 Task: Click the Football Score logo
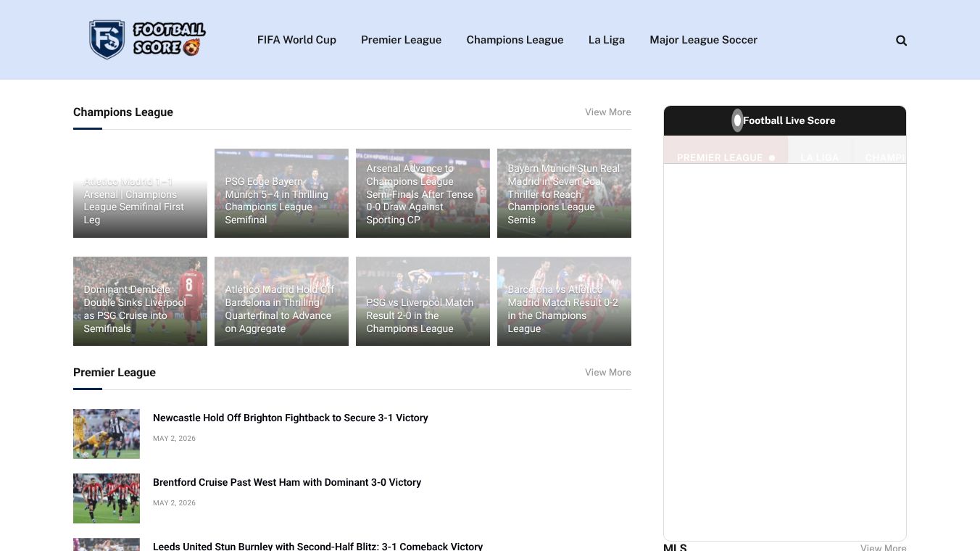tap(147, 40)
